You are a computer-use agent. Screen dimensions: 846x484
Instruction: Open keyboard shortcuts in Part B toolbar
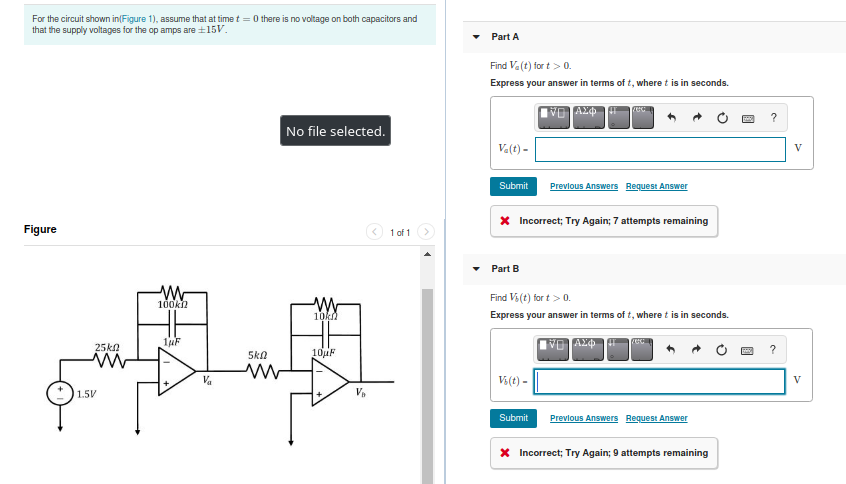pyautogui.click(x=747, y=350)
